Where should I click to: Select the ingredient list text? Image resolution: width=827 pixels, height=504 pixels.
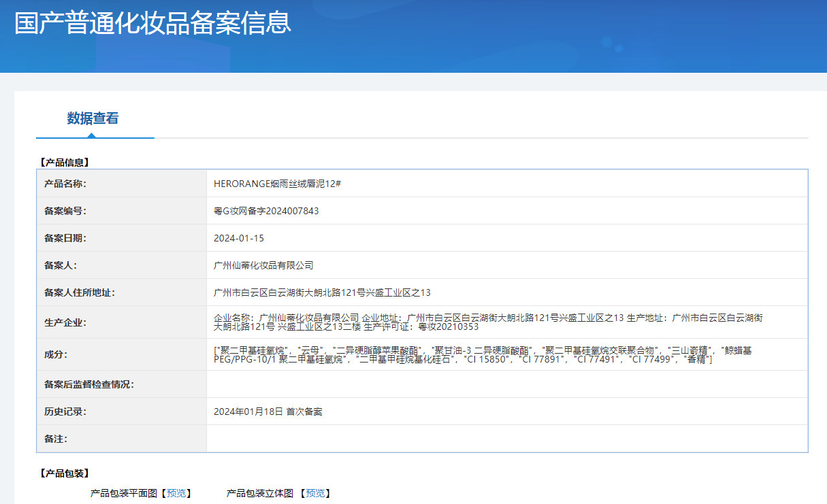click(483, 354)
